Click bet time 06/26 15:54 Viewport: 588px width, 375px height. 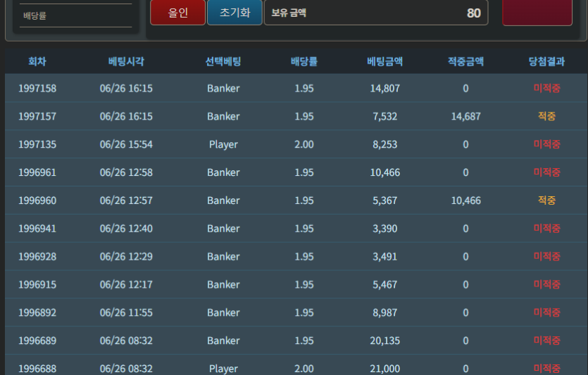pos(126,145)
